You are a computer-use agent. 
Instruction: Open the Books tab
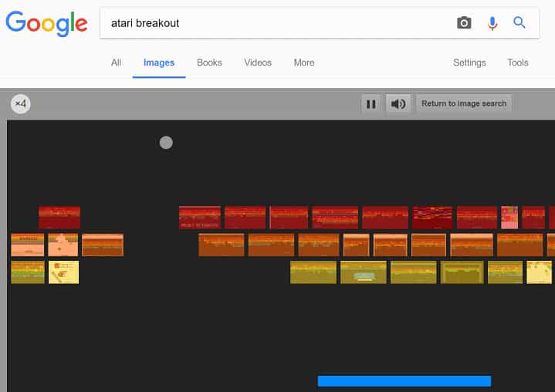tap(209, 63)
